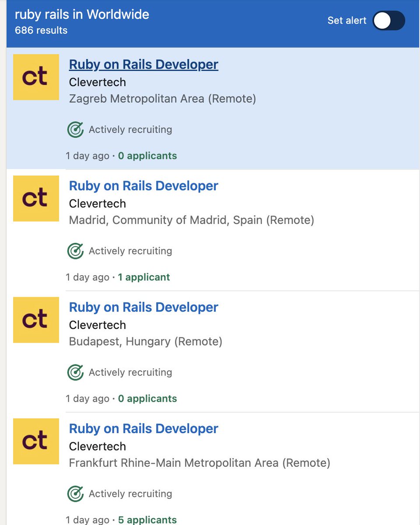
Task: Click 'Actively recruiting' text in Frankfurt listing
Action: (130, 494)
